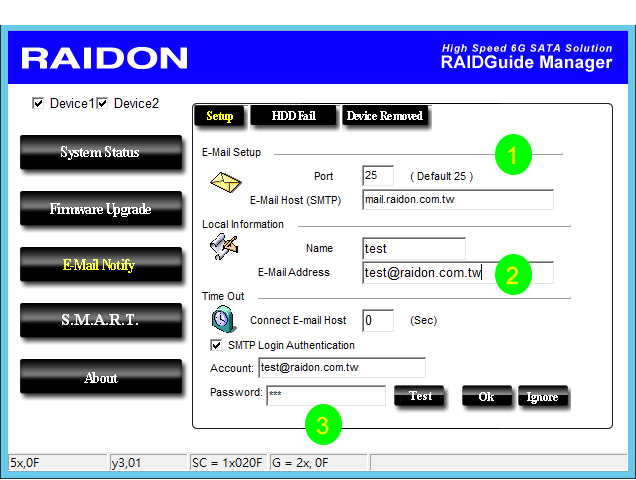Screen dimensions: 636x480
Task: Go to Firmware Upgrade section
Action: [x=100, y=210]
